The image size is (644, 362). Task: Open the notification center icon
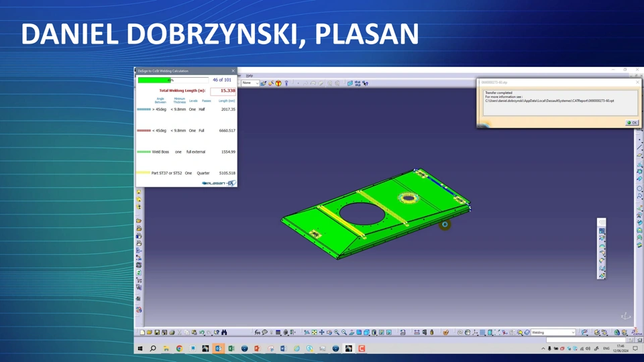coord(635,349)
